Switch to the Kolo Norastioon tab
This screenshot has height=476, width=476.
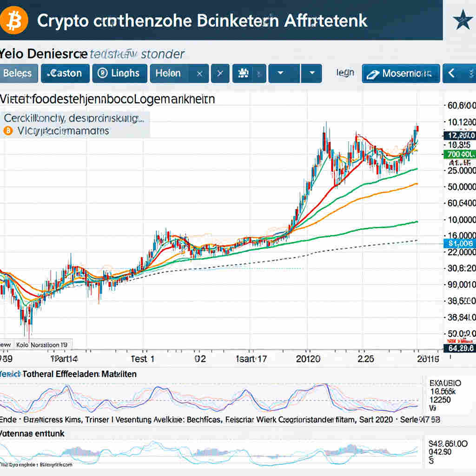42,345
